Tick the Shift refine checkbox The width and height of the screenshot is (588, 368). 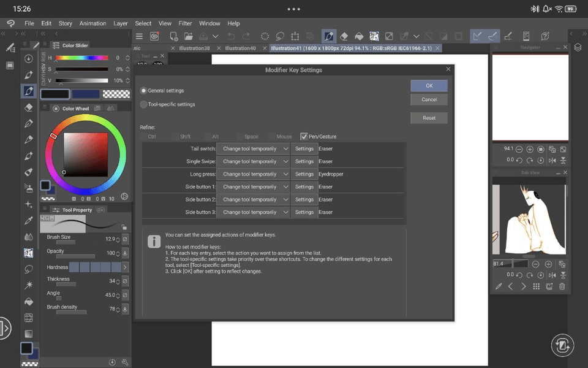pos(176,136)
